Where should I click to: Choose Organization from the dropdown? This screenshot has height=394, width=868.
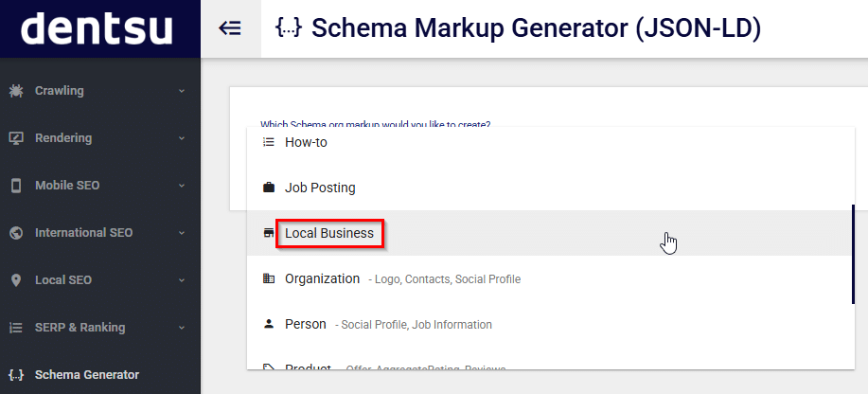[550, 278]
